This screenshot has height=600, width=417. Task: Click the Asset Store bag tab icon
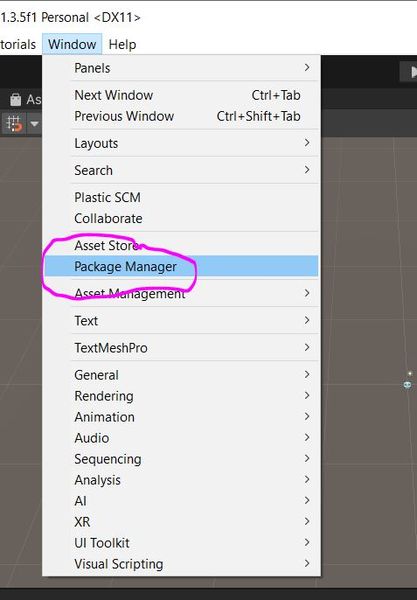pos(16,99)
